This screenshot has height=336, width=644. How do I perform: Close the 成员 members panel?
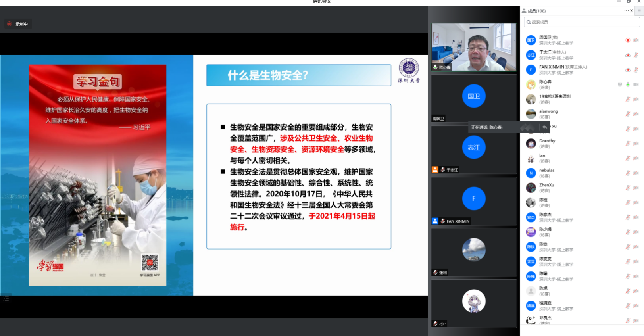632,11
